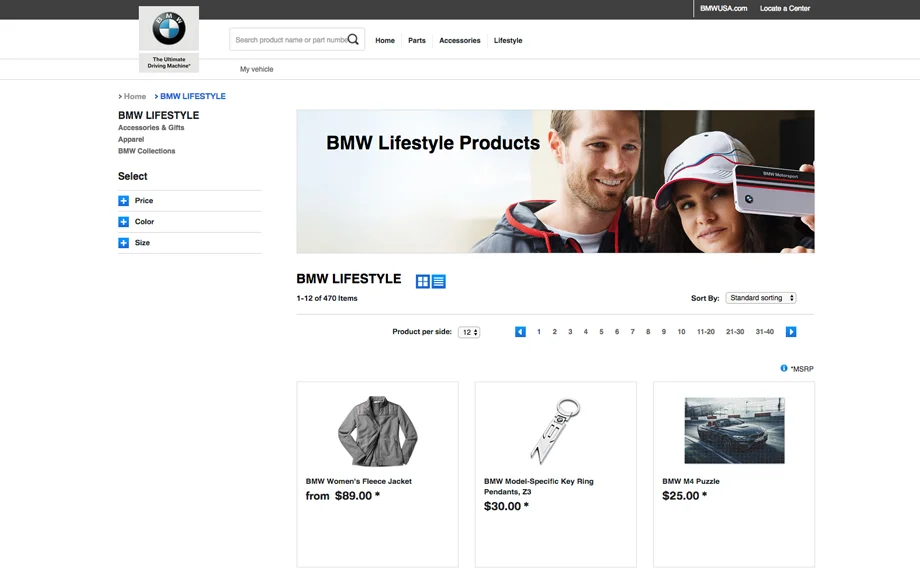Image resolution: width=920 pixels, height=573 pixels.
Task: Switch to list view icon
Action: click(438, 282)
